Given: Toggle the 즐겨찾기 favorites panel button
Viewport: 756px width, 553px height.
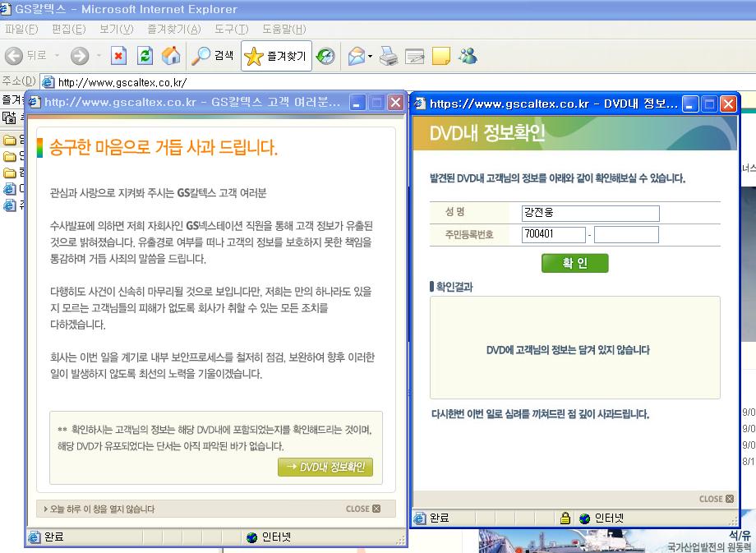Looking at the screenshot, I should pos(276,56).
